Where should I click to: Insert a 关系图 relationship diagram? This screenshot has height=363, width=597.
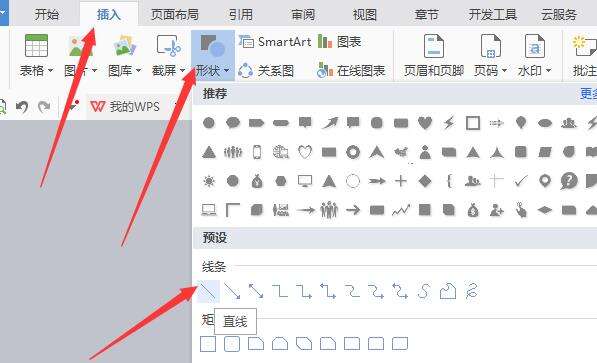(266, 70)
